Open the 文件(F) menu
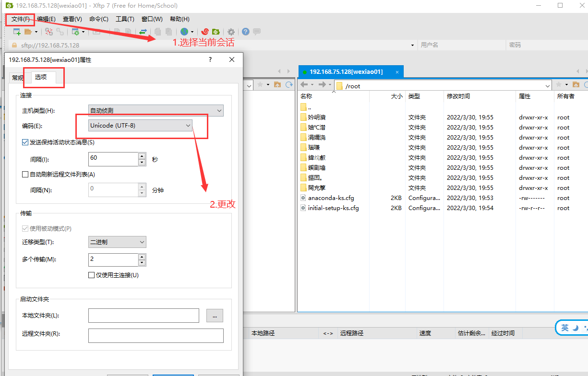The image size is (588, 376). (x=20, y=19)
